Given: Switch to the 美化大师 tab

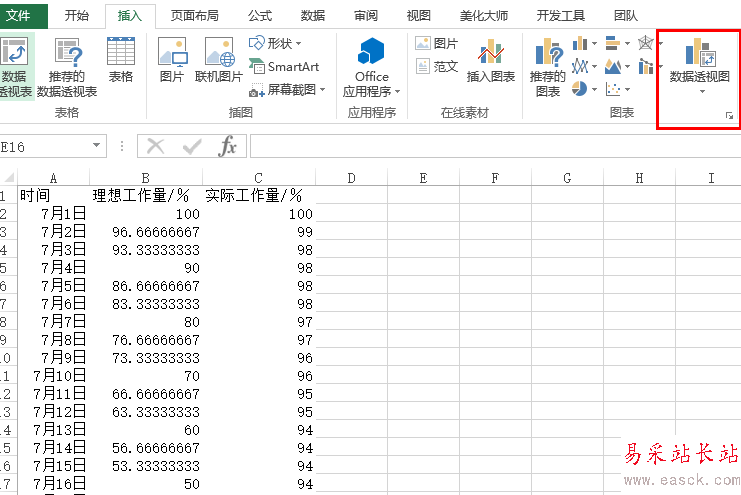Looking at the screenshot, I should pyautogui.click(x=484, y=16).
